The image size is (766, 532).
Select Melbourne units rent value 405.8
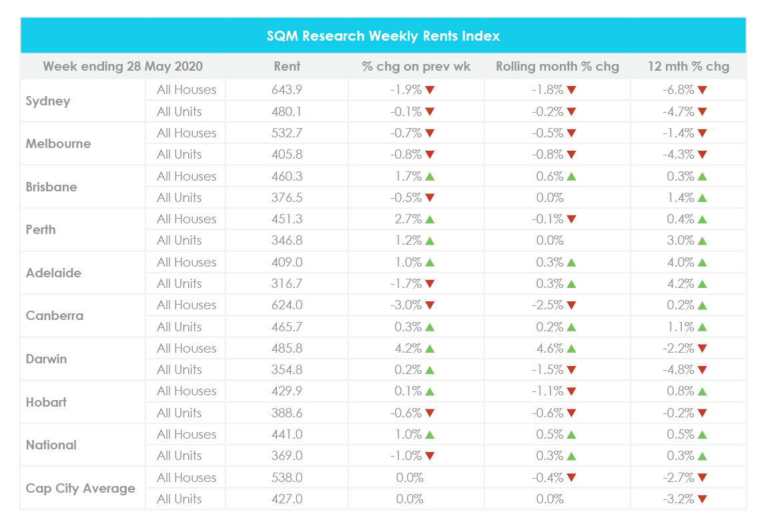[287, 154]
